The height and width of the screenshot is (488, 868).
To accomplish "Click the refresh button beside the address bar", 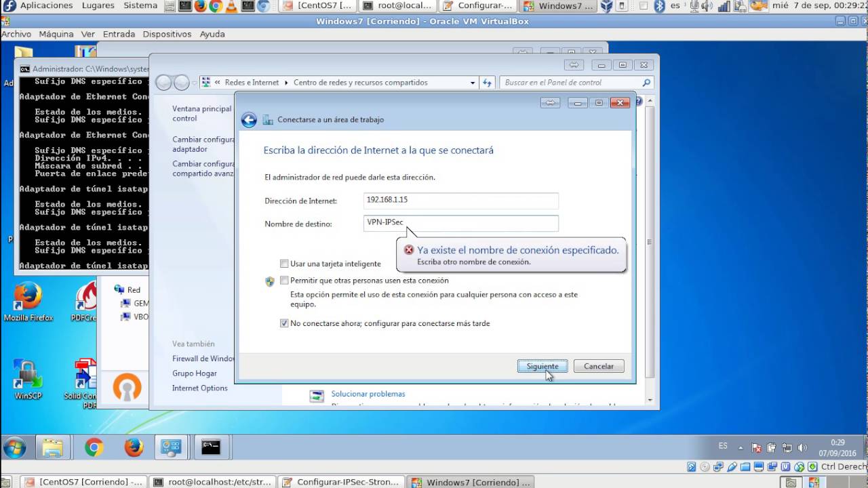I will 487,83.
